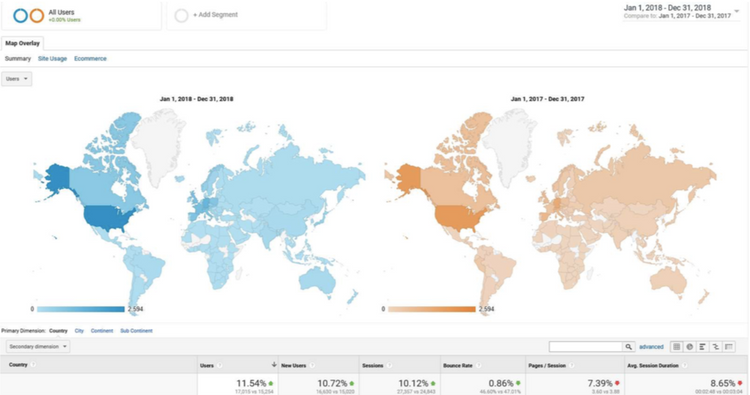This screenshot has width=750, height=395.
Task: Click the help icon next to Users header
Action: [x=220, y=366]
